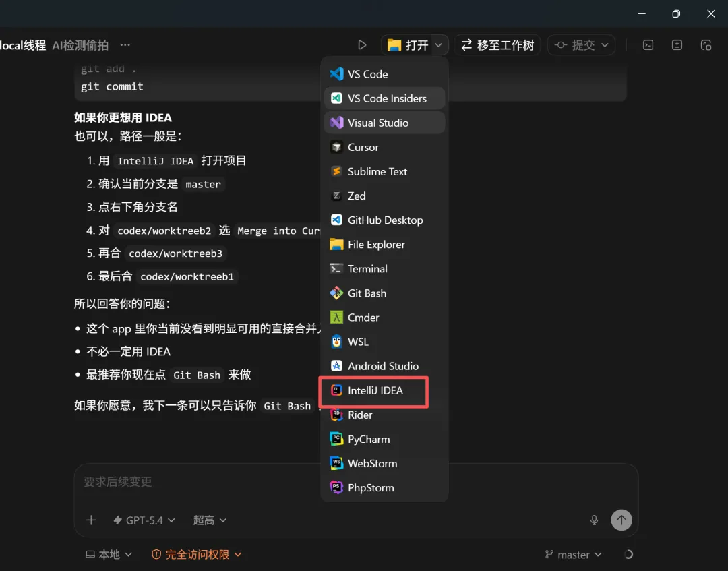
Task: Click the Git Bash icon
Action: [x=336, y=293]
